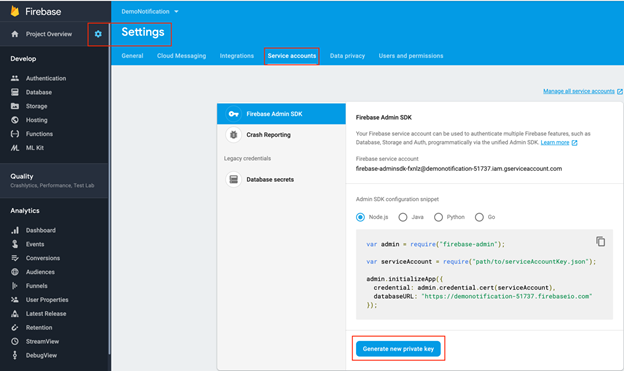The height and width of the screenshot is (371, 624).
Task: Switch to the Service accounts tab
Action: pos(292,56)
